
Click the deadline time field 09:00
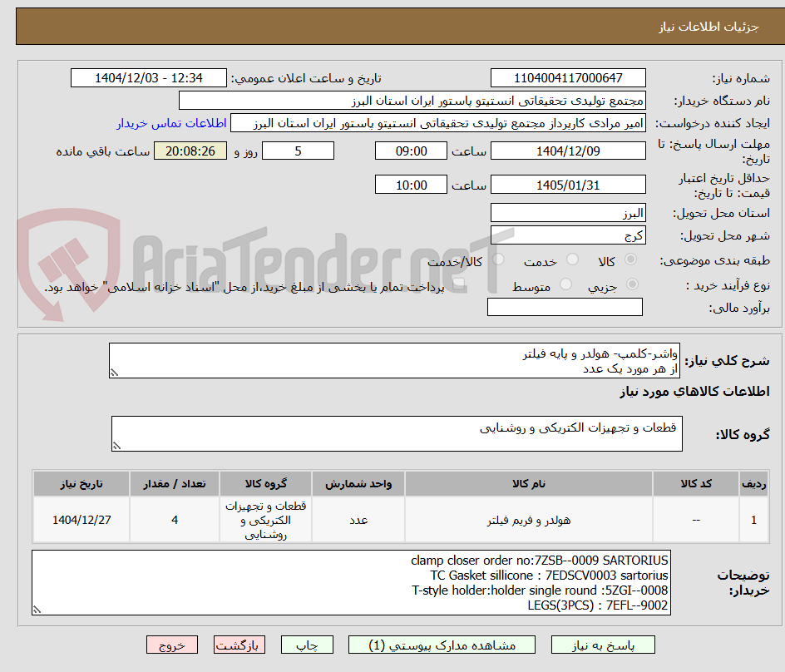(x=411, y=151)
